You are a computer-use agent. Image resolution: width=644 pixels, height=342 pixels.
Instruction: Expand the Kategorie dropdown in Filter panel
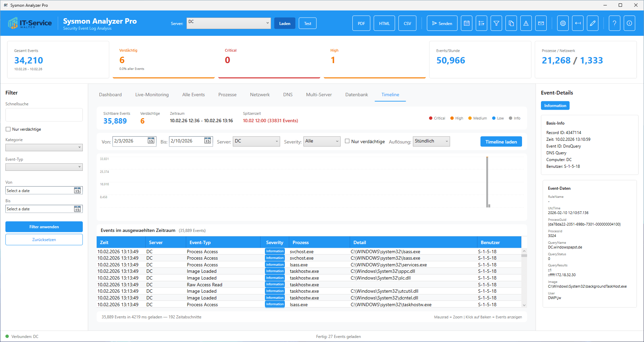tap(44, 148)
